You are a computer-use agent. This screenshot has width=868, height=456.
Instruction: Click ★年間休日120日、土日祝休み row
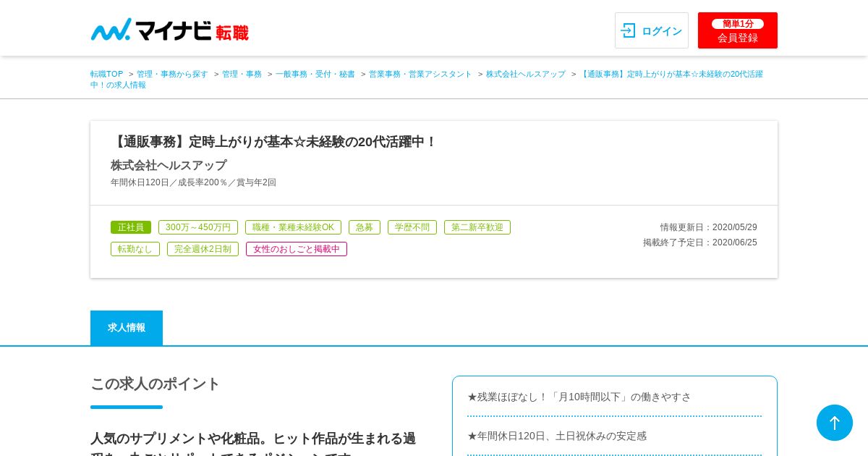point(614,436)
